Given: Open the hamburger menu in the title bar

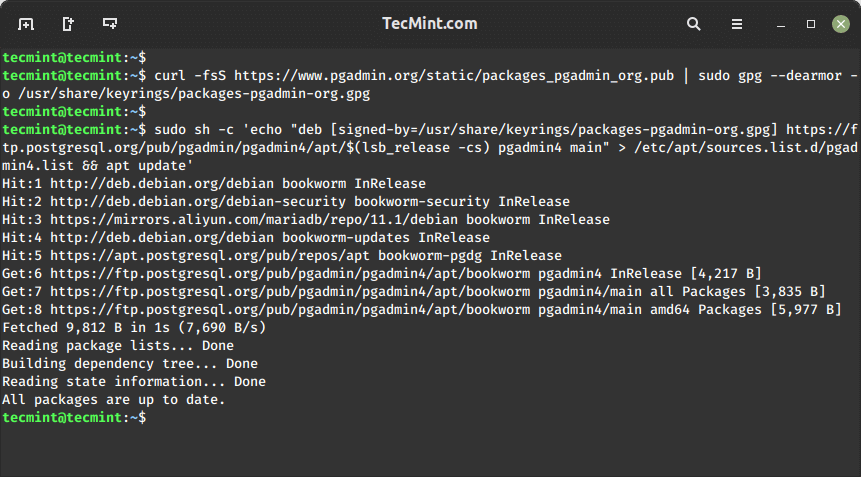Looking at the screenshot, I should click(737, 24).
